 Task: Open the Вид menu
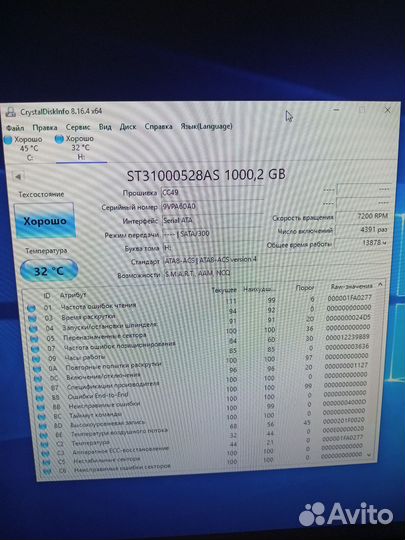click(x=105, y=127)
